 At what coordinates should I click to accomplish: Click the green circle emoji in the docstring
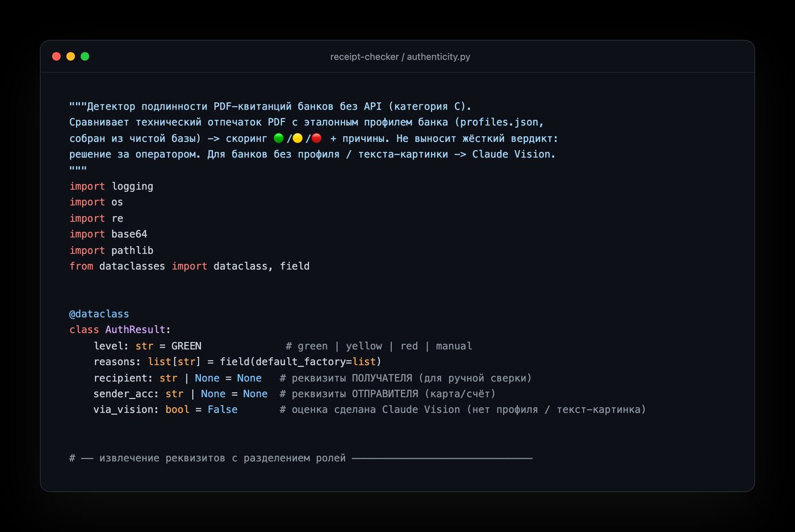pos(279,138)
